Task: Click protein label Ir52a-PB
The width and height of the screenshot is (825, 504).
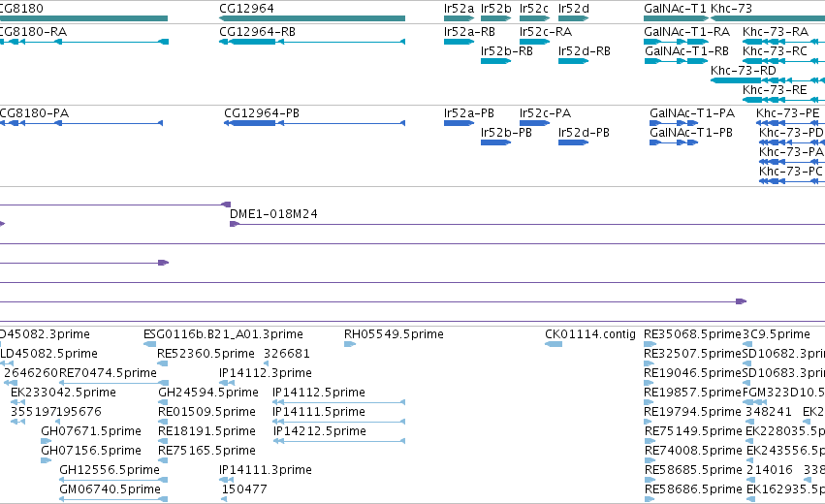Action: pos(469,113)
